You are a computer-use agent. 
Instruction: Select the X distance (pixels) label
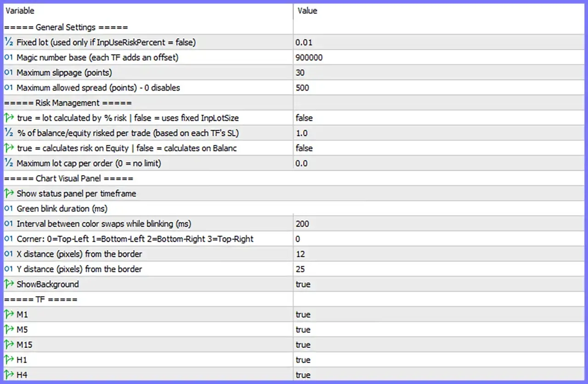point(79,254)
